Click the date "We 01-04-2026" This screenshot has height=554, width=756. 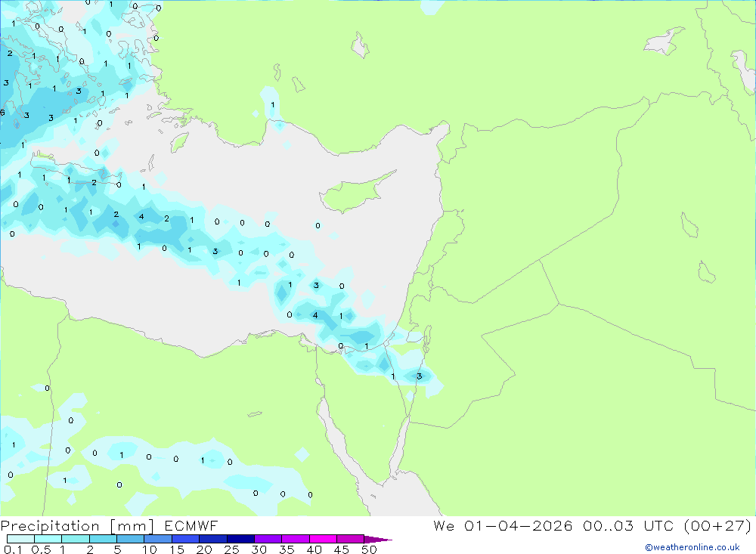point(503,525)
